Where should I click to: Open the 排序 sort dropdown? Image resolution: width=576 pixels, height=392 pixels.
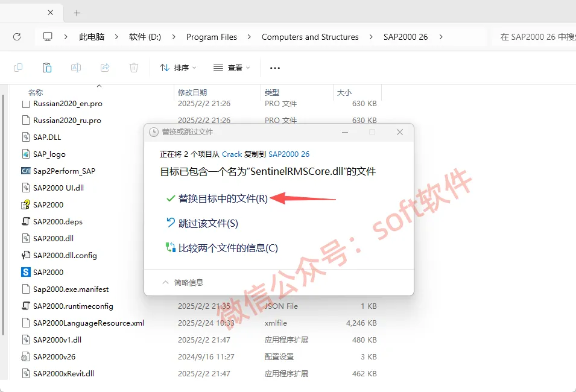point(178,68)
